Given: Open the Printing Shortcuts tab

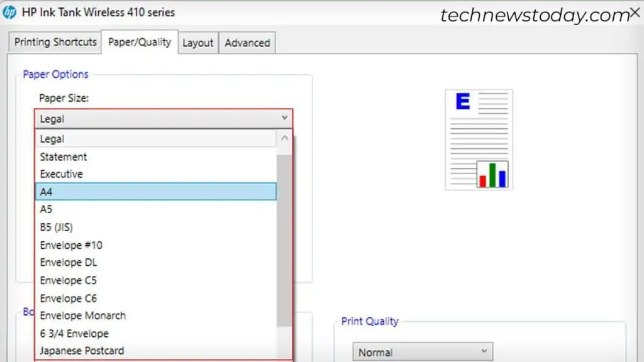Looking at the screenshot, I should click(x=54, y=41).
